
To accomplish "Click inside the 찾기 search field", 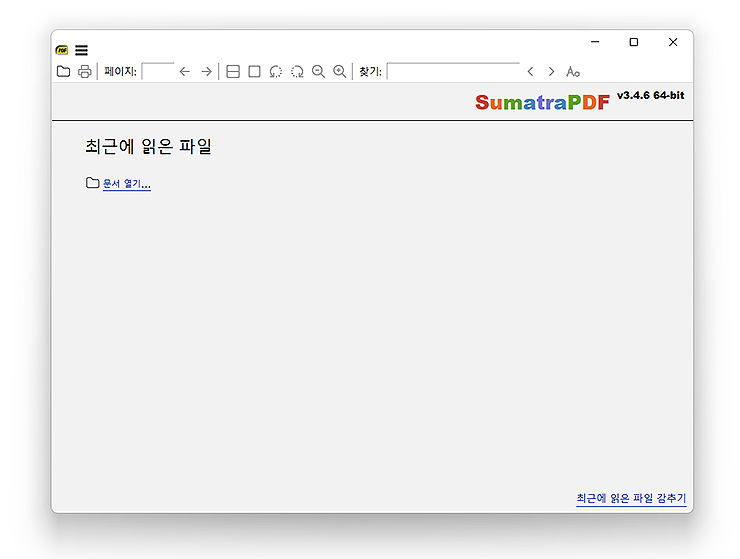I will [x=453, y=71].
